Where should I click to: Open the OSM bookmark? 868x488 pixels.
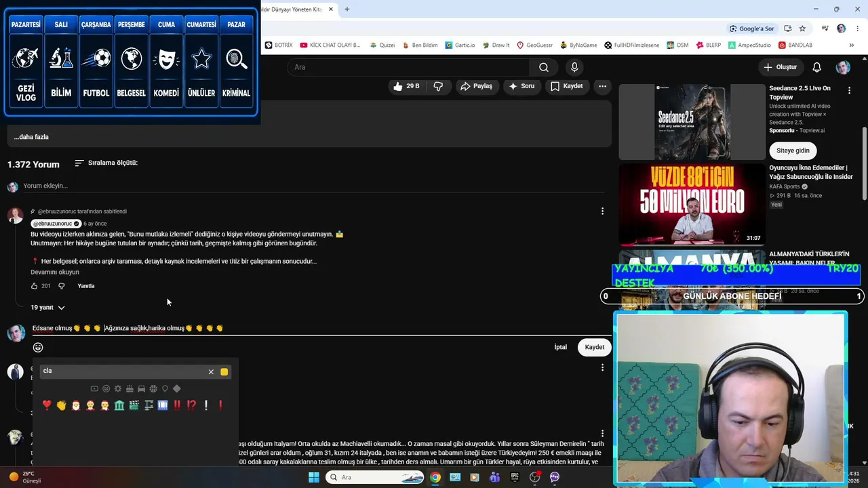click(x=677, y=45)
